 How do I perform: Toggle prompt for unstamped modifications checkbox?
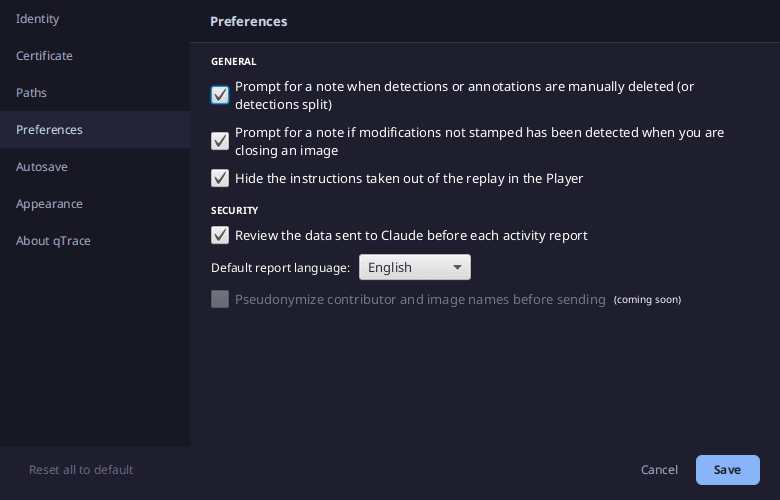pos(220,141)
